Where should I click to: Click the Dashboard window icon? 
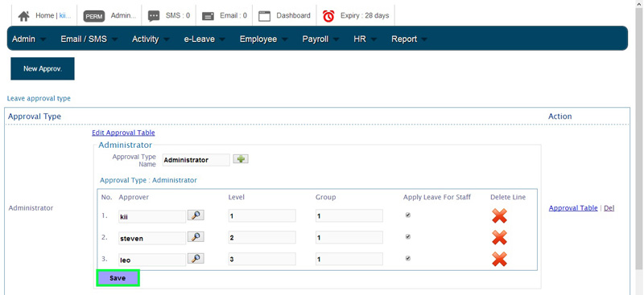pyautogui.click(x=265, y=16)
